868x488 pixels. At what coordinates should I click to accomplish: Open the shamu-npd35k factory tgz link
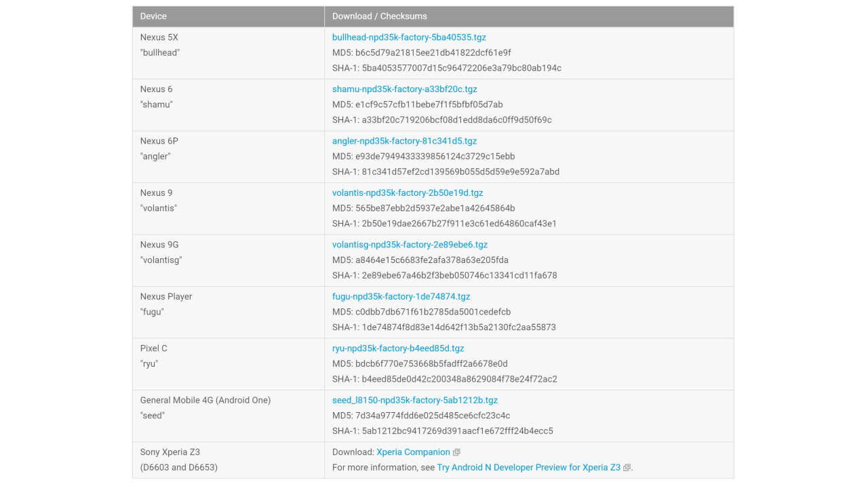pyautogui.click(x=404, y=89)
